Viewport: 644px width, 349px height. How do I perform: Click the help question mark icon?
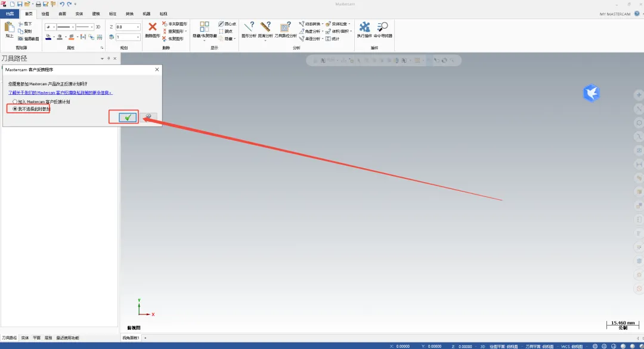637,14
